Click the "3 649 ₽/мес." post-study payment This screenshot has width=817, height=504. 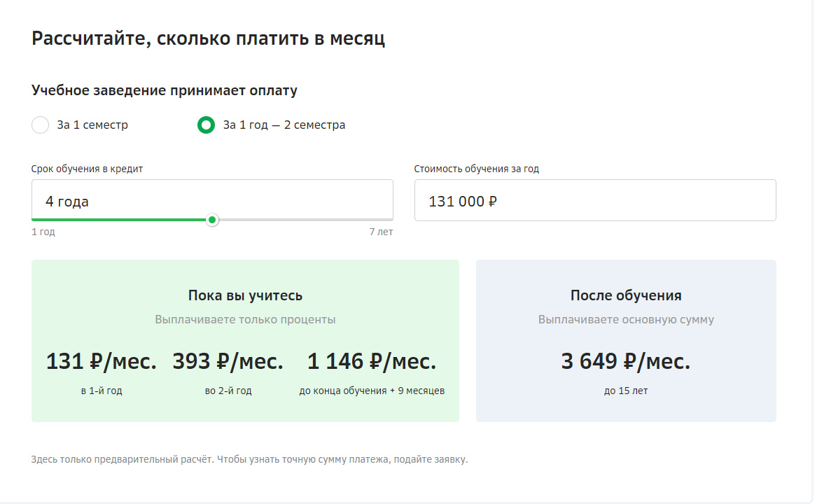click(x=625, y=361)
